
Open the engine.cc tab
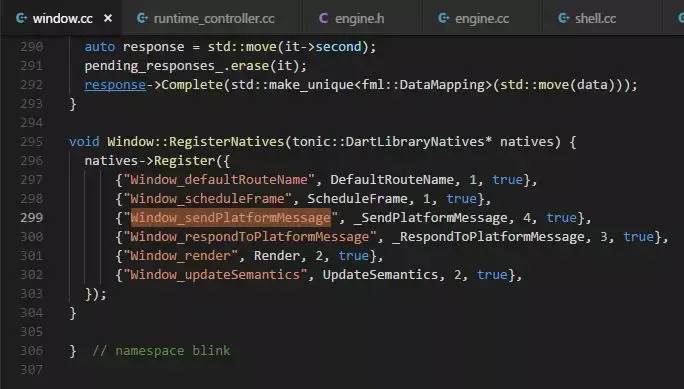pyautogui.click(x=482, y=18)
